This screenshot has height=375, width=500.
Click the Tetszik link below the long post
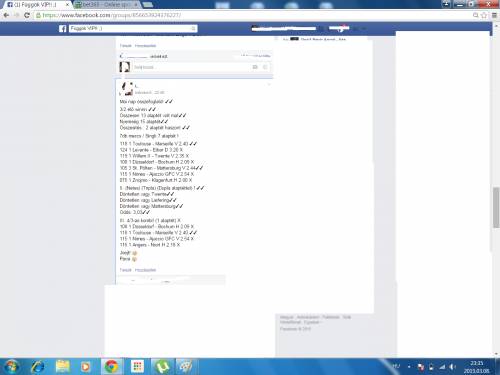[x=125, y=270]
